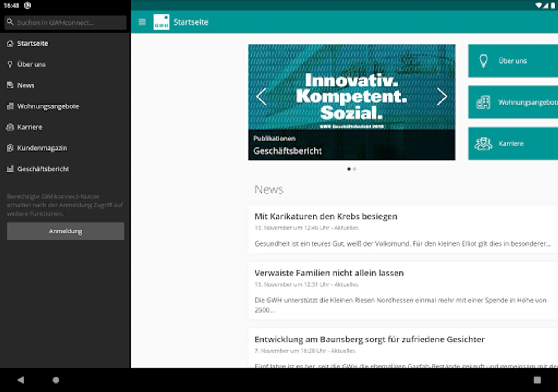Viewport: 558px width, 392px height.
Task: Click the date line '15. November um 12:51 Uhr'
Action: (291, 284)
